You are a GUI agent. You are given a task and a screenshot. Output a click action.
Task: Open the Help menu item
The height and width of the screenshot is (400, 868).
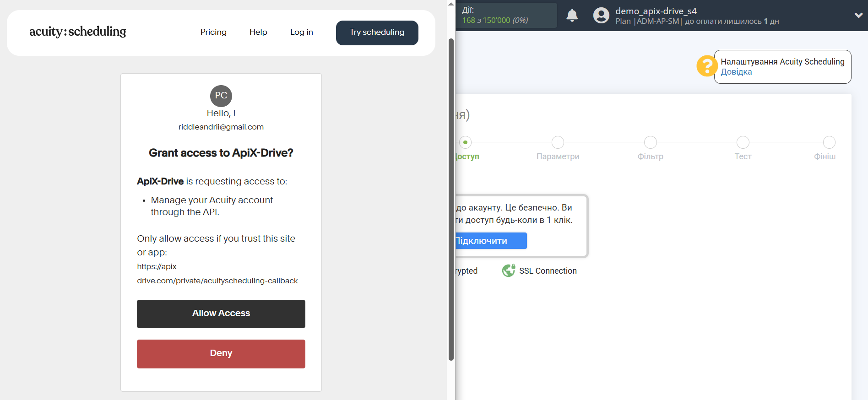258,32
